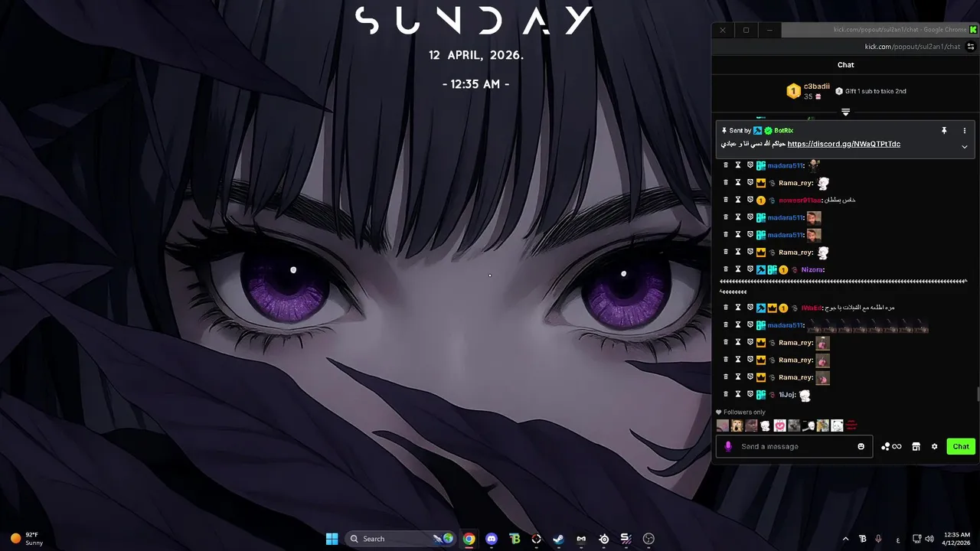Delete 1iJoj's message with trash icon
The image size is (980, 551).
coord(726,394)
